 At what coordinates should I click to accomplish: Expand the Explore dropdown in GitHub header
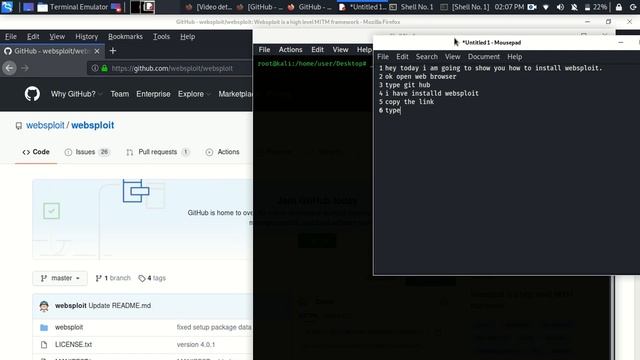tap(194, 94)
